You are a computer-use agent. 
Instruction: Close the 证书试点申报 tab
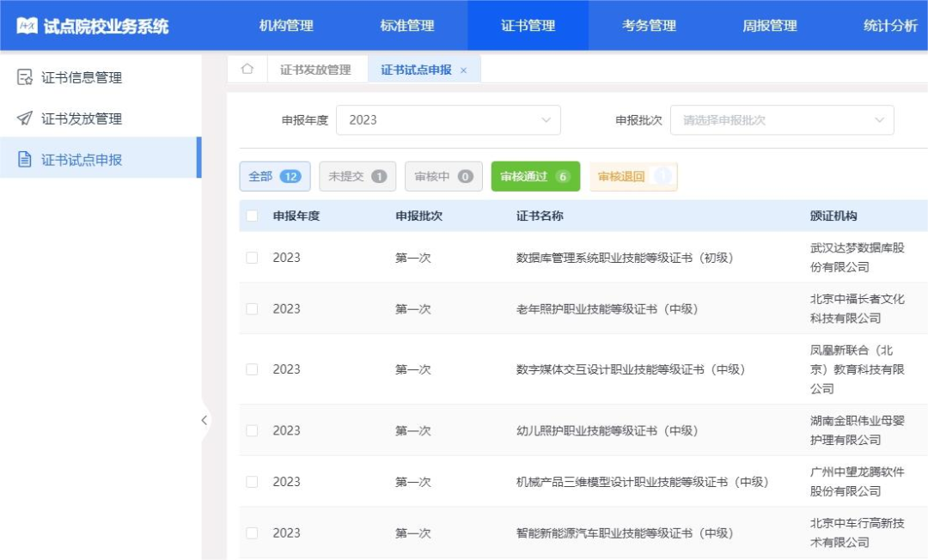(464, 70)
